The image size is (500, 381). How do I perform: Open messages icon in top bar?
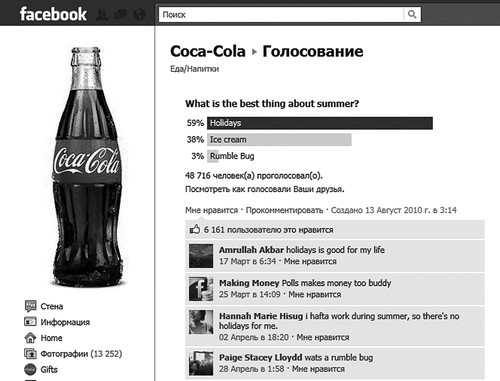pos(121,14)
